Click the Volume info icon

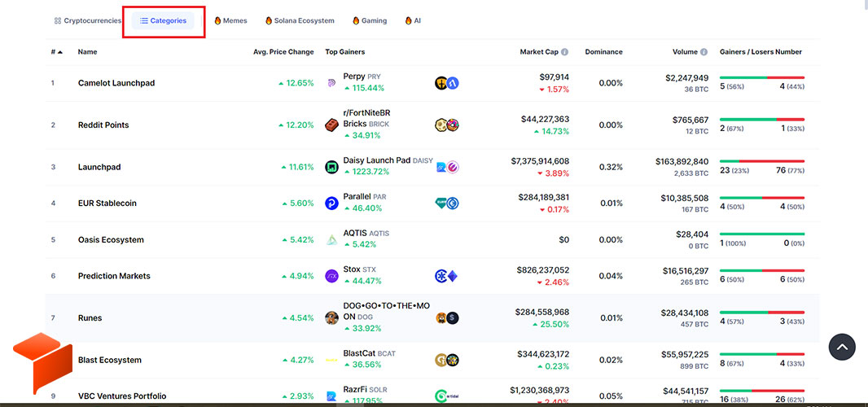704,52
